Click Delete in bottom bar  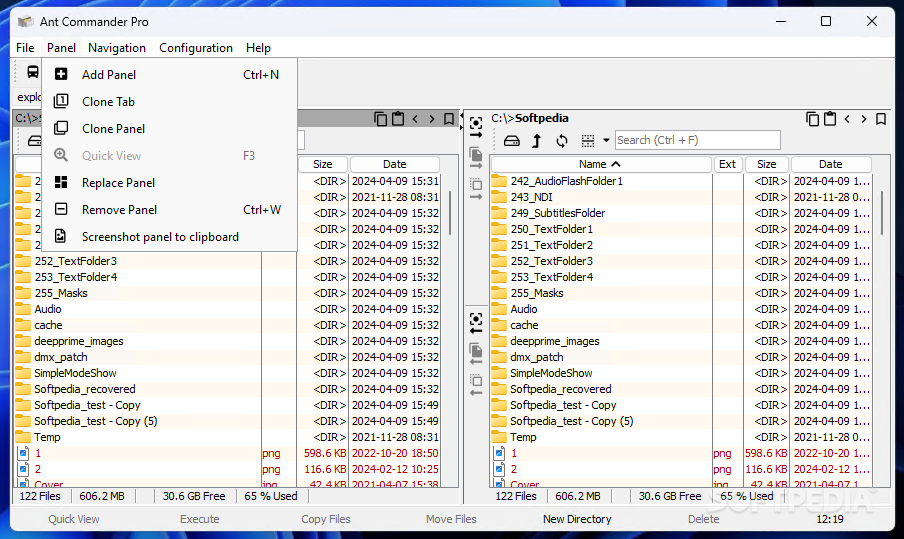tap(703, 519)
